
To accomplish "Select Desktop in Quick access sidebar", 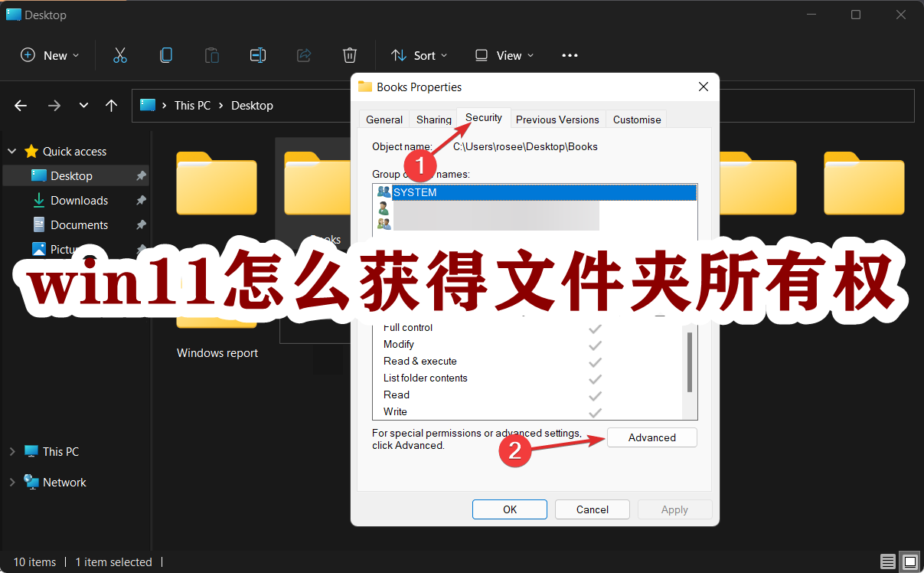I will (76, 176).
